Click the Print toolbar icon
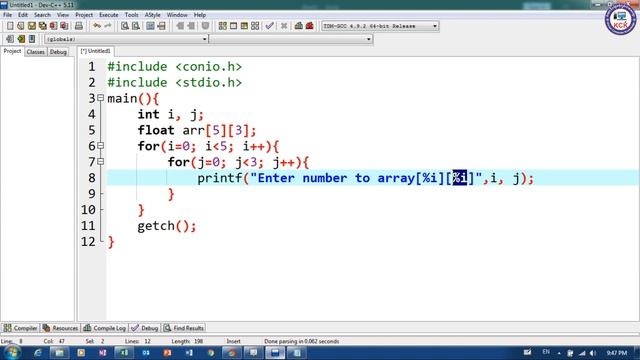640x360 pixels. pyautogui.click(x=79, y=26)
